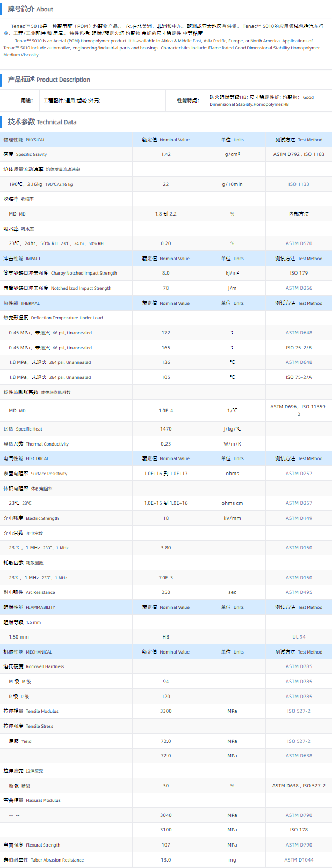This screenshot has width=332, height=868.
Task: Open ASTM D256 link for Notched Izod Impact
Action: coord(299,288)
